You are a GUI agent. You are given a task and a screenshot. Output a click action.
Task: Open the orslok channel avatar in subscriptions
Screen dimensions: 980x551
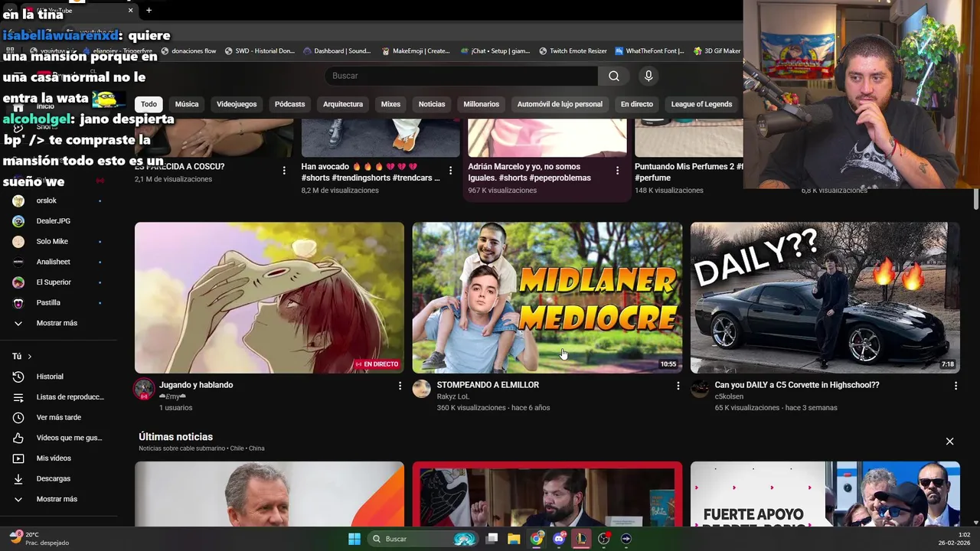[x=18, y=201]
